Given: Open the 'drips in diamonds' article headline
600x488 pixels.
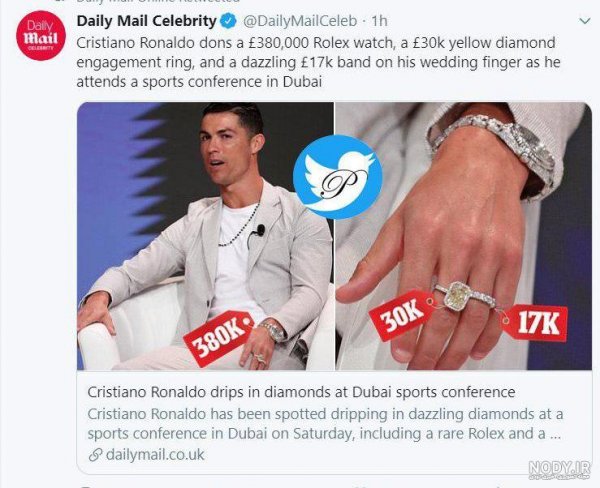Looking at the screenshot, I should 301,392.
